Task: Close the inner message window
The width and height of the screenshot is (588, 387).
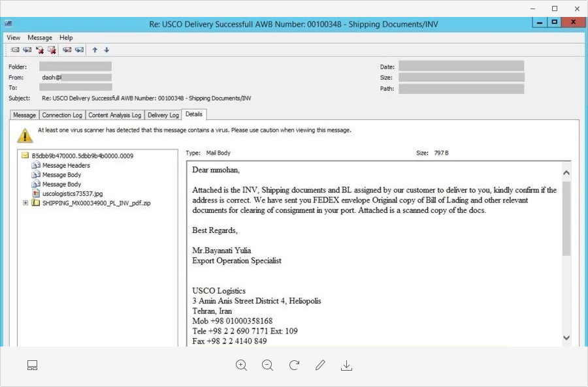Action: pyautogui.click(x=573, y=22)
